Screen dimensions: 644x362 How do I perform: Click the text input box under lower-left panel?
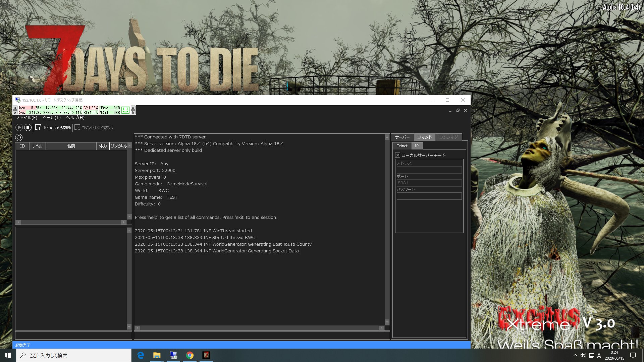pos(73,335)
